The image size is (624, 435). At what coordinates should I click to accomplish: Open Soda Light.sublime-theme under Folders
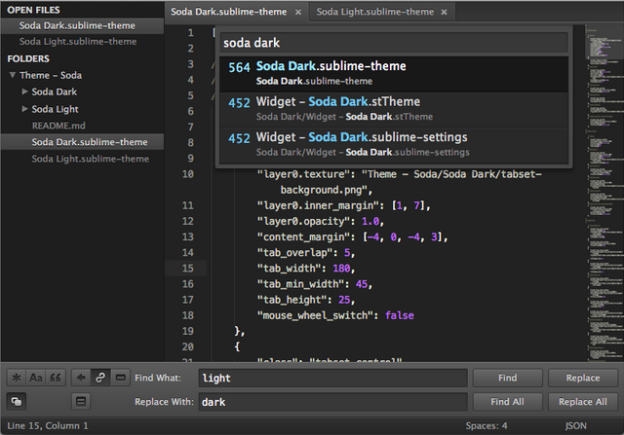pyautogui.click(x=90, y=159)
